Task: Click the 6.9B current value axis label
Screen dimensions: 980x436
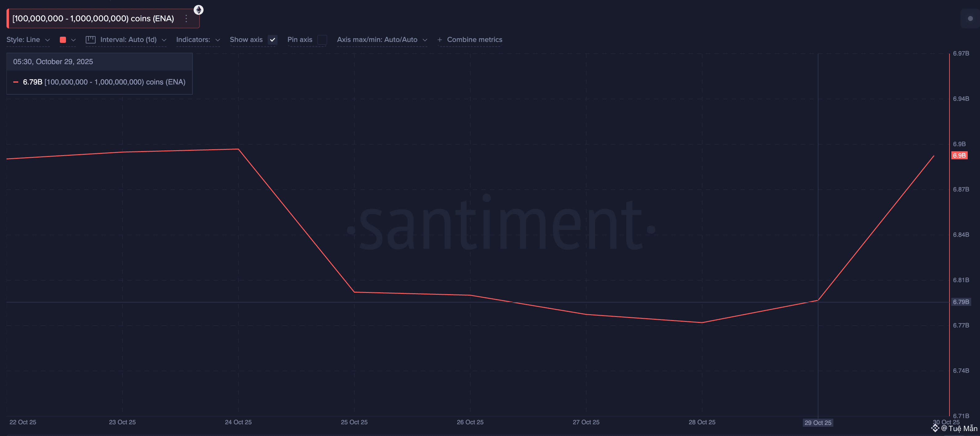Action: pos(959,155)
